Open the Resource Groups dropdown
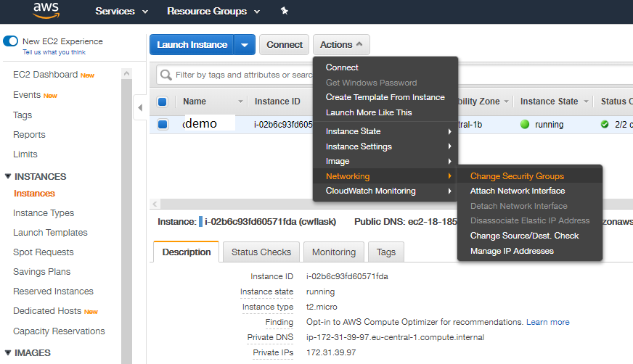 213,12
